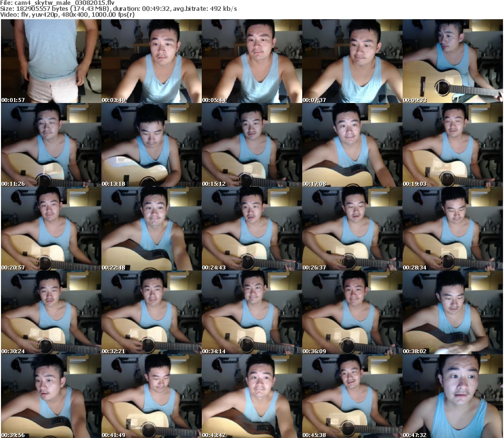Select the thumbnail stamped 00:22:48

pyautogui.click(x=152, y=229)
